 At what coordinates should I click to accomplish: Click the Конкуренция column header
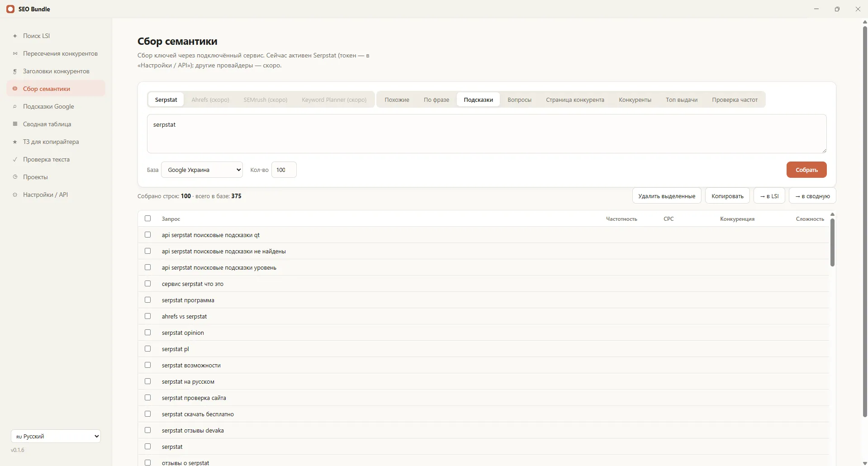click(x=737, y=219)
